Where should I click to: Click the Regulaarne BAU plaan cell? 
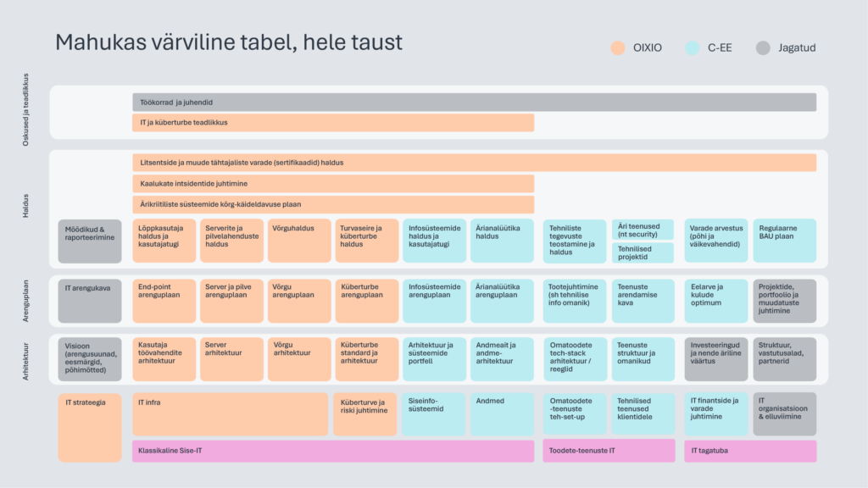tap(784, 241)
